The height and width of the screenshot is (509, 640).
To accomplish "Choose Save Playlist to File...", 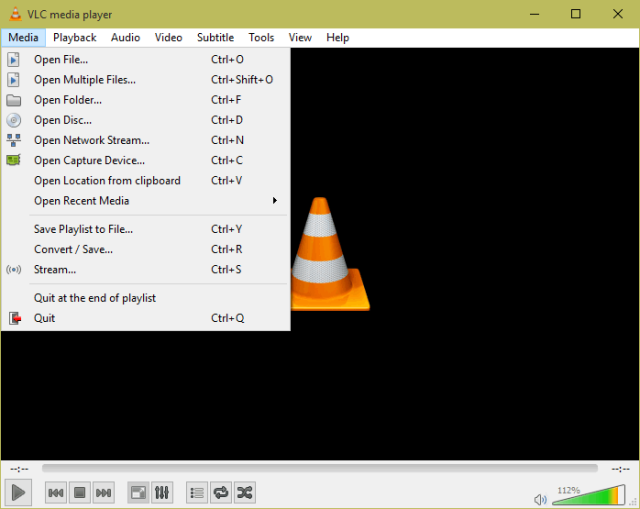I will tap(146, 229).
